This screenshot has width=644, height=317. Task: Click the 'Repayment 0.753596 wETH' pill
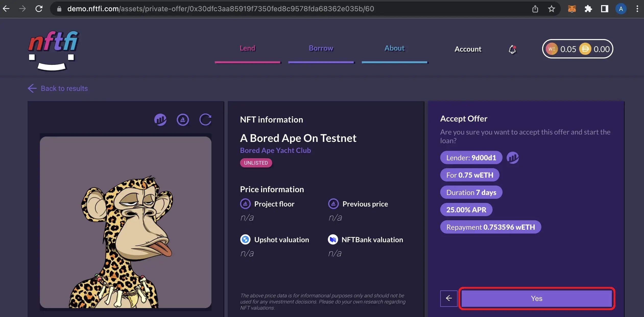click(491, 227)
